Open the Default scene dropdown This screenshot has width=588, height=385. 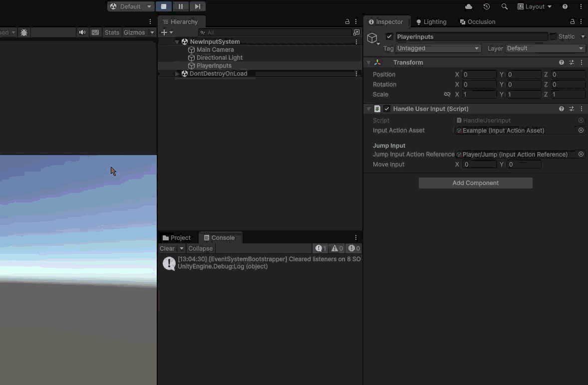coord(130,6)
